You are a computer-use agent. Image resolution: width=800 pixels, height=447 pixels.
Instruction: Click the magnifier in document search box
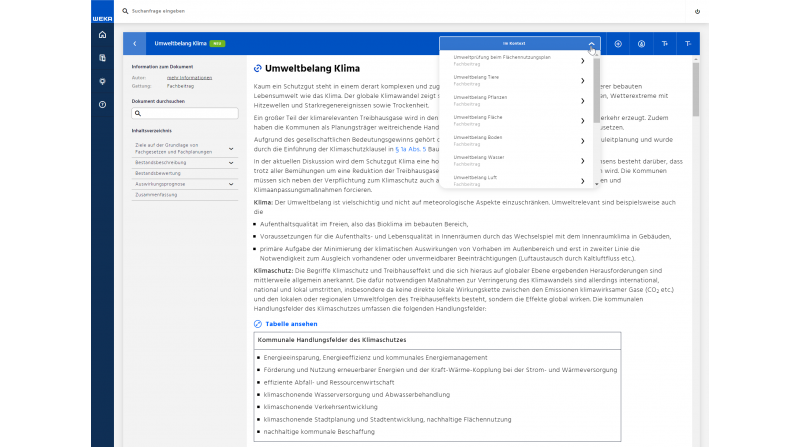point(138,113)
